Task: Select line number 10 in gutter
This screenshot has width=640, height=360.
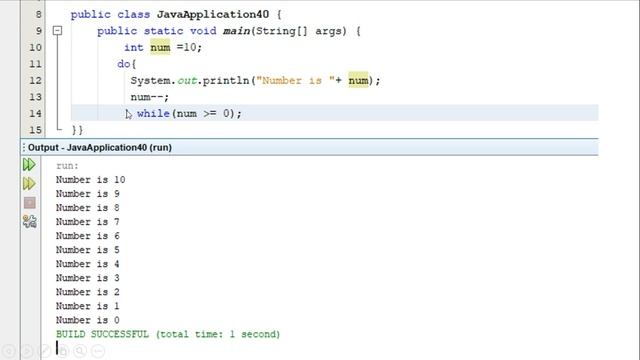Action: tap(35, 47)
